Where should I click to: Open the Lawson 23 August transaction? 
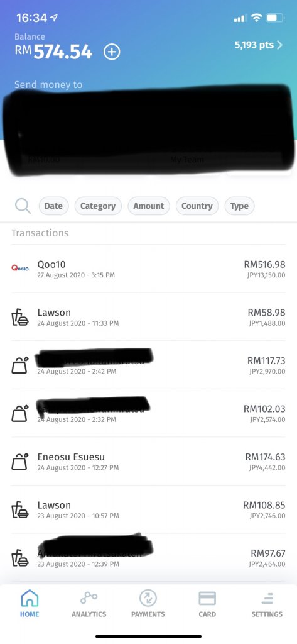tap(148, 509)
